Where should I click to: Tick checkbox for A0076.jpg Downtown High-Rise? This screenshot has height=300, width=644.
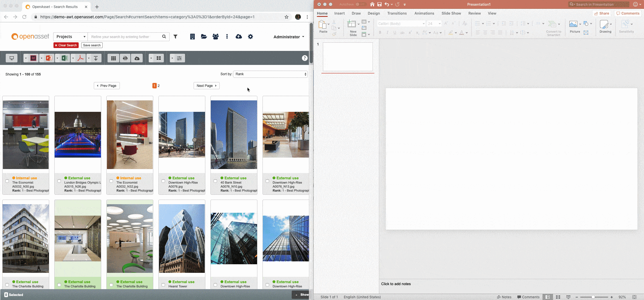[163, 181]
